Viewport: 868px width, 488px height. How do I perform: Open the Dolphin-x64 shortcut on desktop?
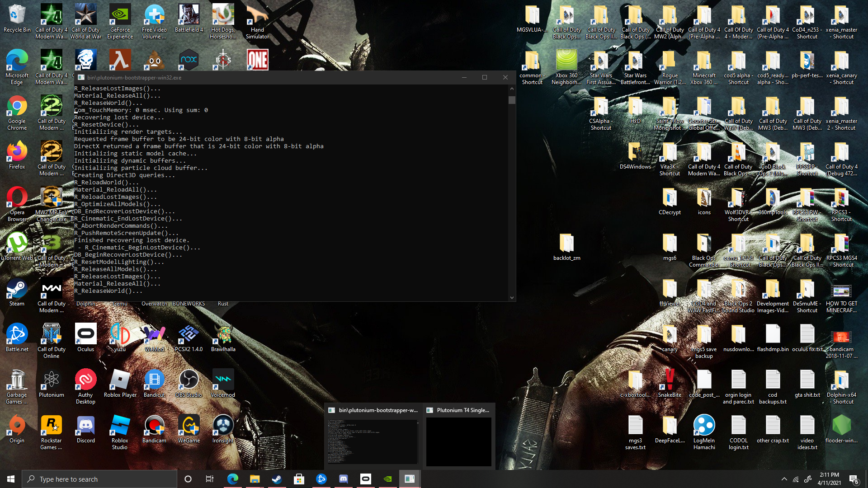841,386
